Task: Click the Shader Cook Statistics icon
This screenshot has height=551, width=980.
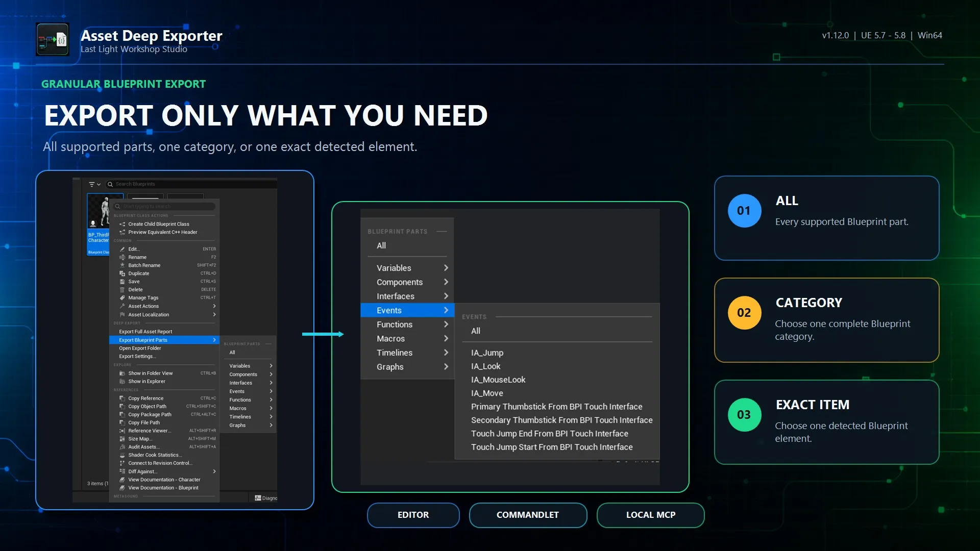Action: tap(122, 455)
